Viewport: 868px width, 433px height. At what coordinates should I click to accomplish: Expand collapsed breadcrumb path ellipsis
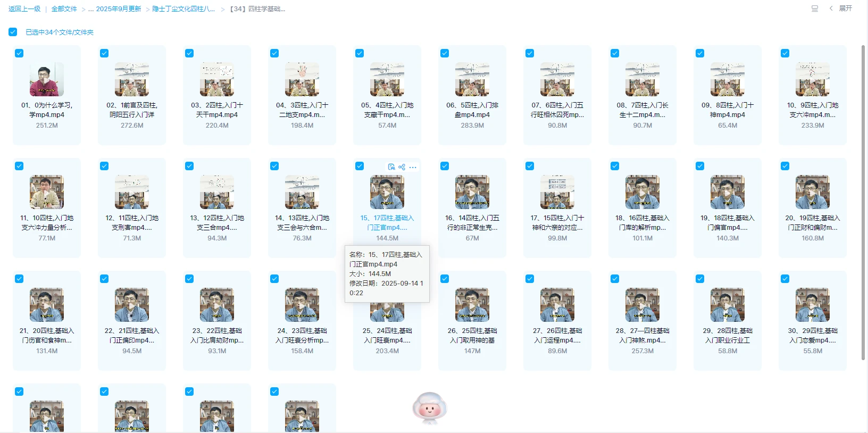click(x=91, y=9)
